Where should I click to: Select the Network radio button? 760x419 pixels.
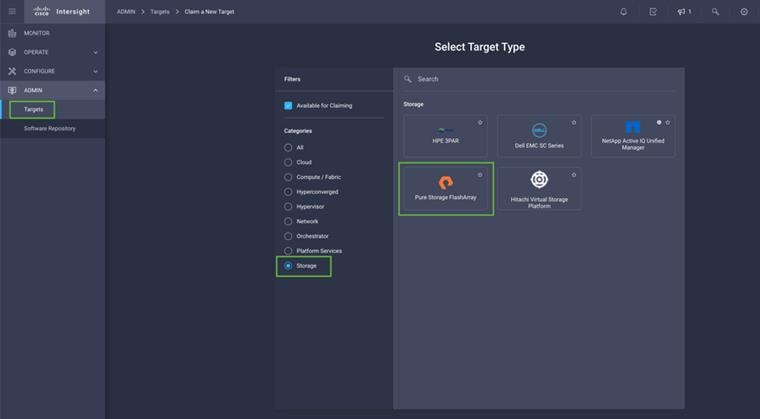pos(288,222)
